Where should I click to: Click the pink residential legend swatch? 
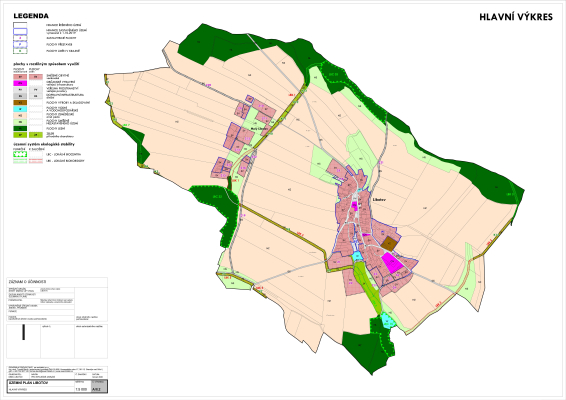pos(20,77)
